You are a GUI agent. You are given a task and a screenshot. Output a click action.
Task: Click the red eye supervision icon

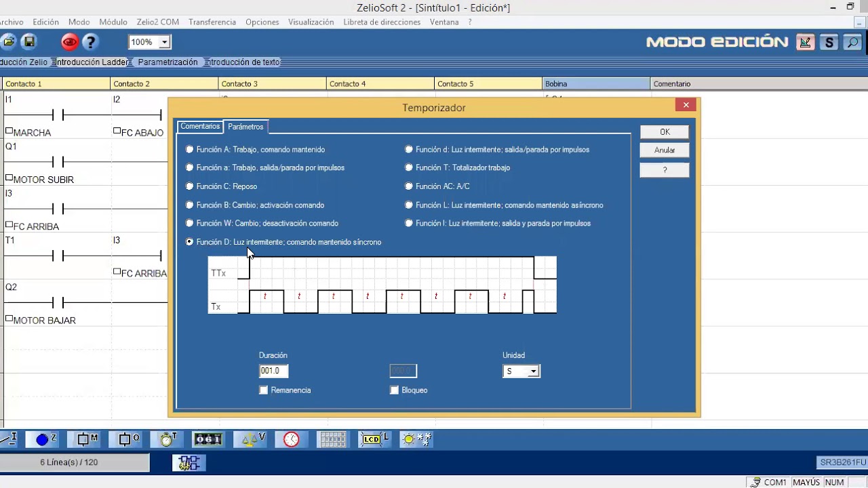click(x=70, y=42)
